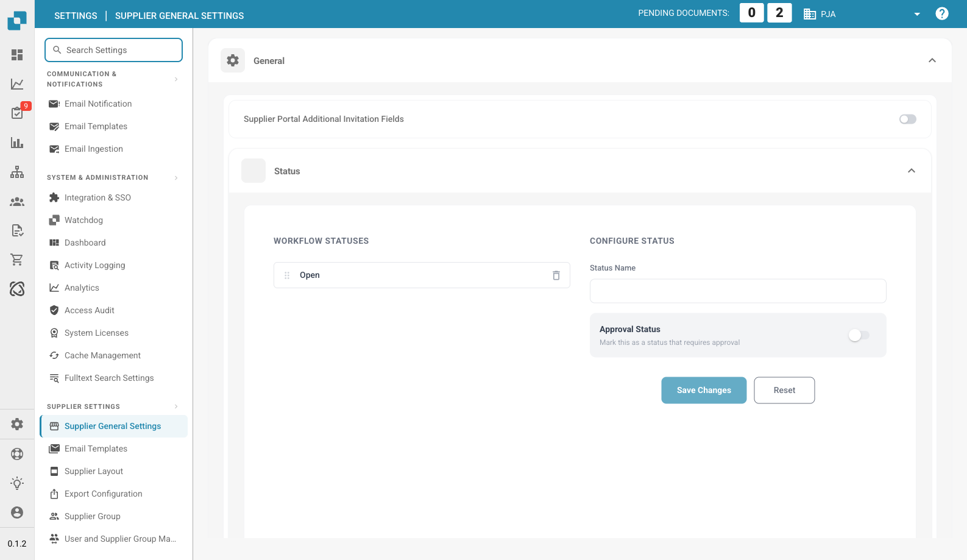967x560 pixels.
Task: Click the lightbulb ideas icon
Action: 17,483
